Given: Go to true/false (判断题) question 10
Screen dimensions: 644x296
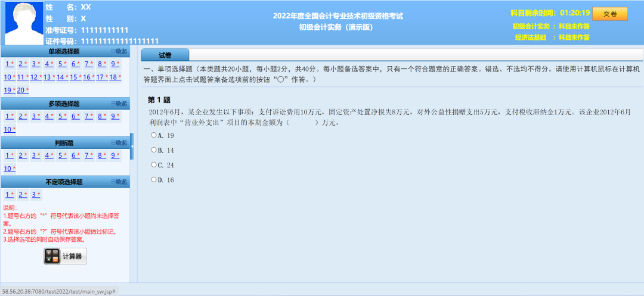Looking at the screenshot, I should click(x=10, y=169).
